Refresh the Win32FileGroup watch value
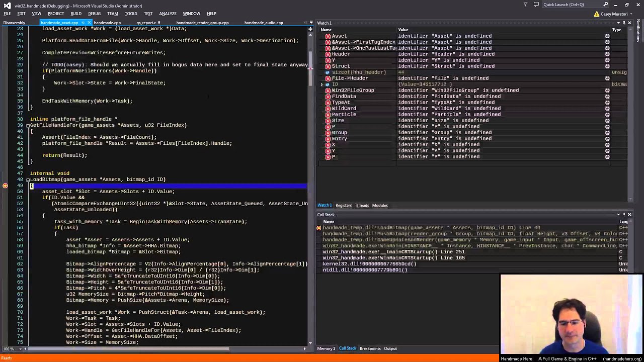 (x=607, y=90)
